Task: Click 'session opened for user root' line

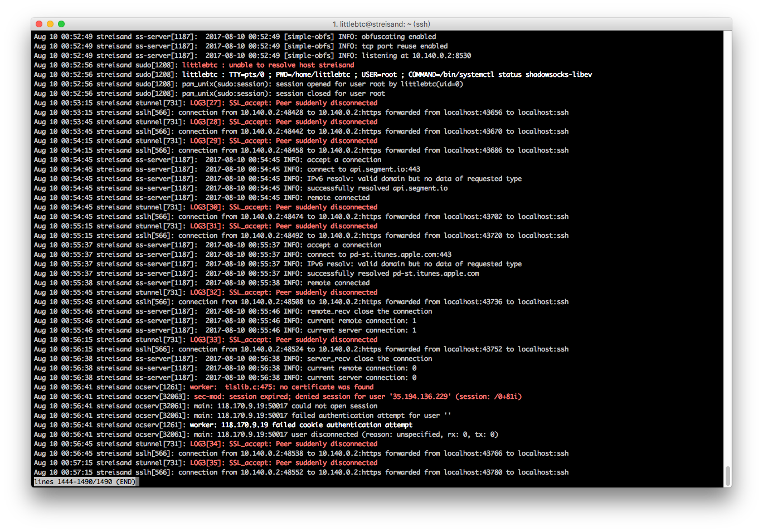Action: click(x=249, y=84)
